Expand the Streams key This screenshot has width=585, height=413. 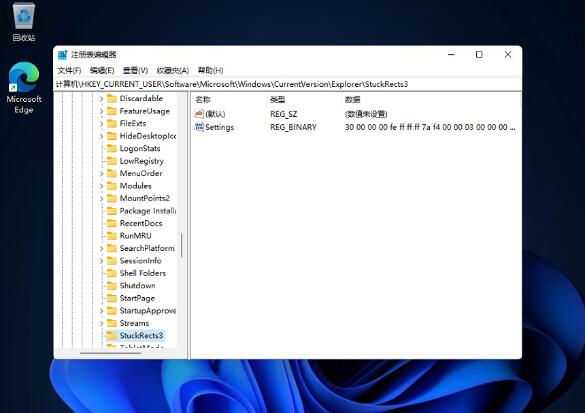(101, 323)
